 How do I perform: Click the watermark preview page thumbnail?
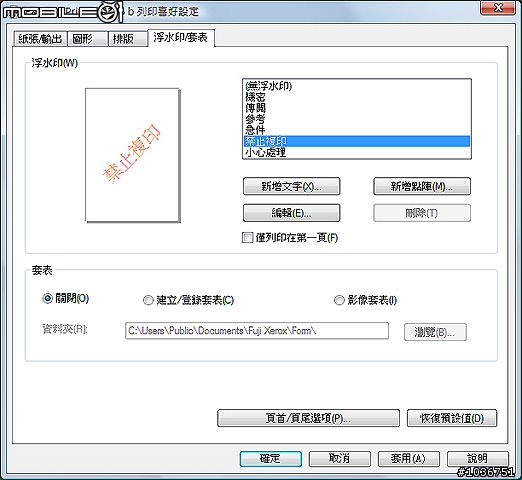[133, 155]
